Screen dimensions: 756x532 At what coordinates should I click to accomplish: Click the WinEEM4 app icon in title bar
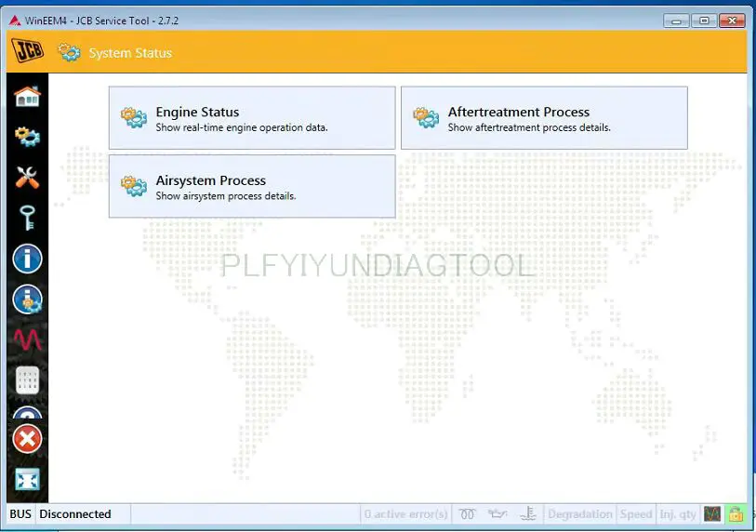click(15, 20)
